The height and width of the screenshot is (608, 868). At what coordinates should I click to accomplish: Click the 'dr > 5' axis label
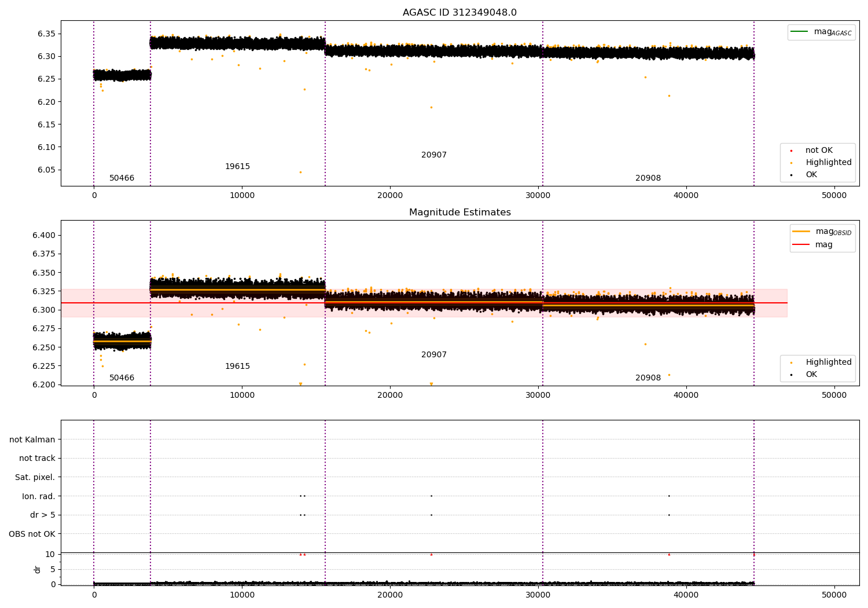coord(43,515)
